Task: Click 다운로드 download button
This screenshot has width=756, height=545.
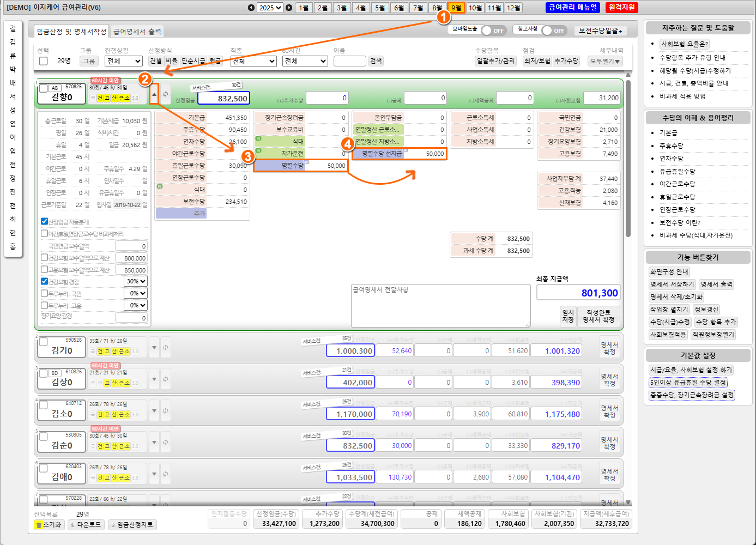Action: click(x=87, y=525)
